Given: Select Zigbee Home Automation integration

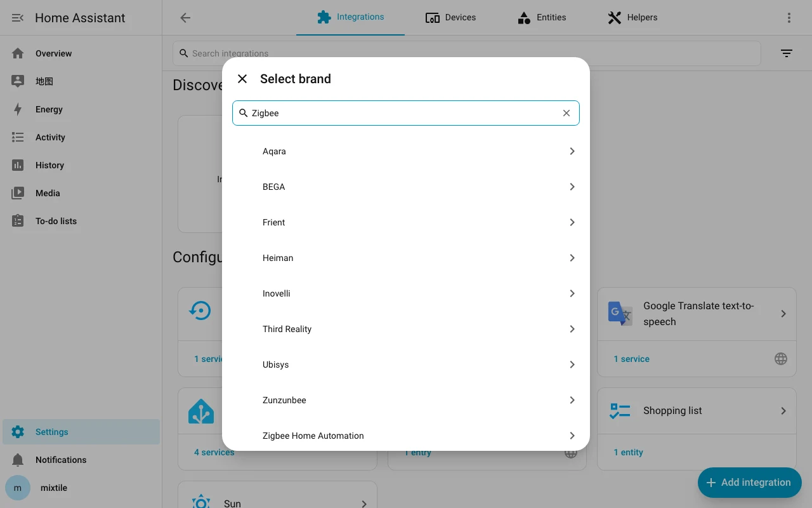Looking at the screenshot, I should tap(406, 436).
